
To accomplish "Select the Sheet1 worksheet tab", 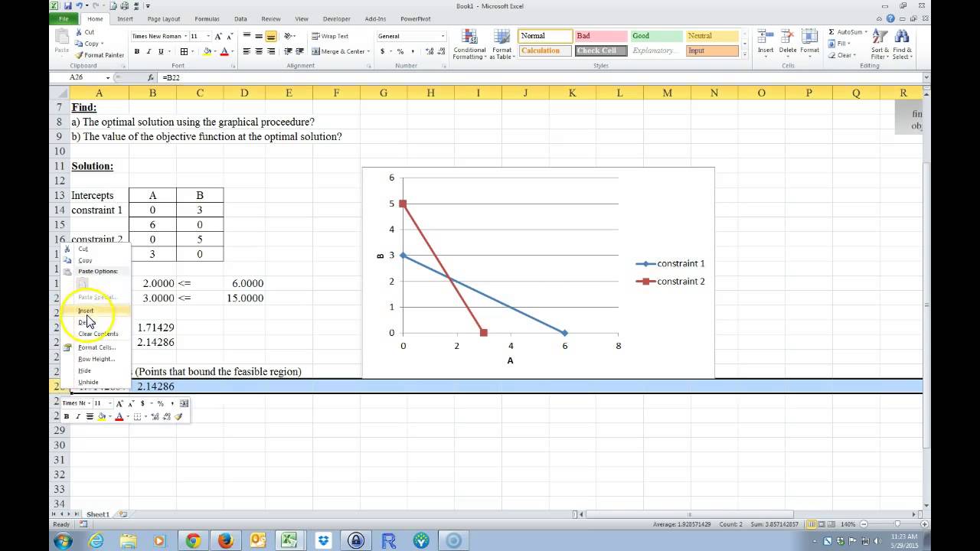I will click(x=97, y=514).
